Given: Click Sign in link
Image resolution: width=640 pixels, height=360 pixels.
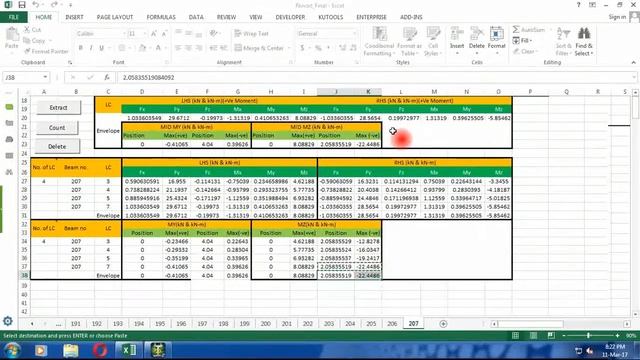Looking at the screenshot, I should [617, 17].
